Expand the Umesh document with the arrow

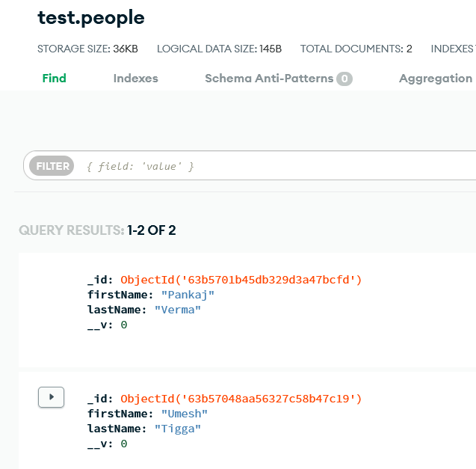(51, 397)
